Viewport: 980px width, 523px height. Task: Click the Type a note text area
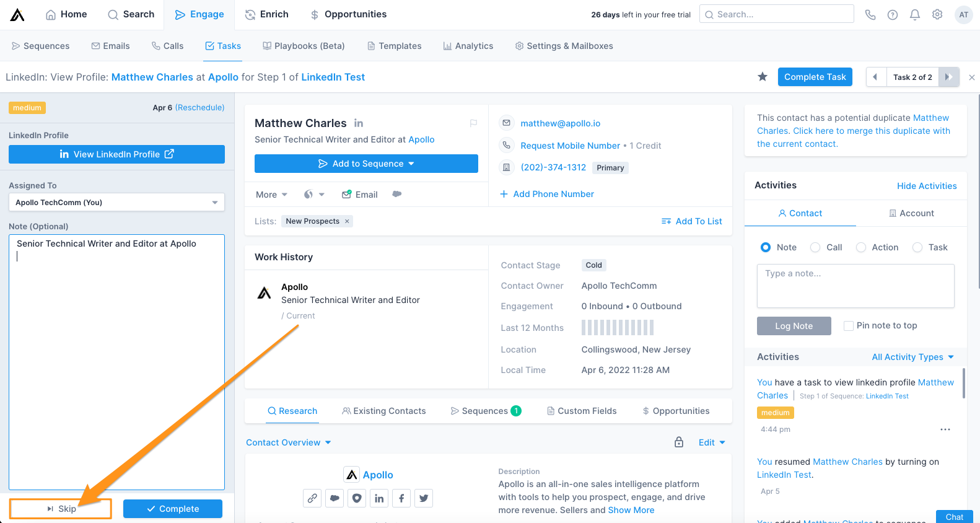click(x=855, y=286)
